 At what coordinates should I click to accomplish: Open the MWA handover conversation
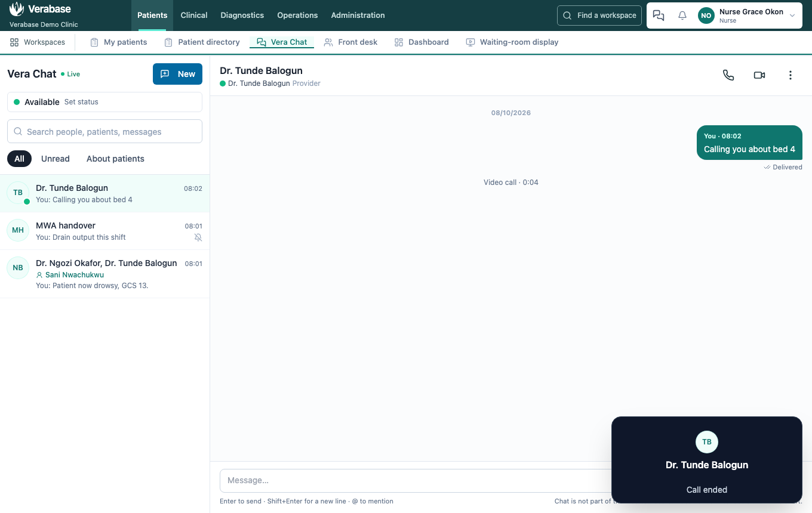pyautogui.click(x=104, y=231)
